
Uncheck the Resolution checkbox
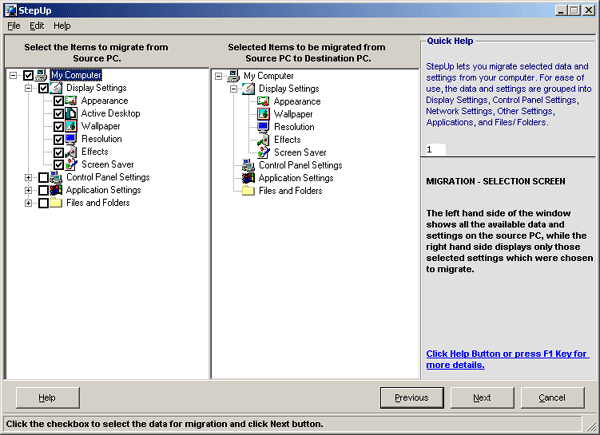tap(59, 139)
